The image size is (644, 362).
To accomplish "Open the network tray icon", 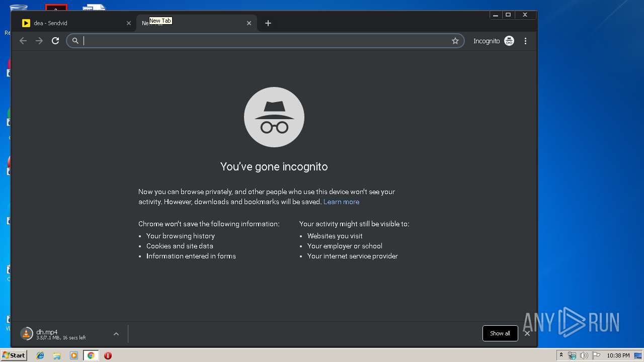I will [572, 355].
